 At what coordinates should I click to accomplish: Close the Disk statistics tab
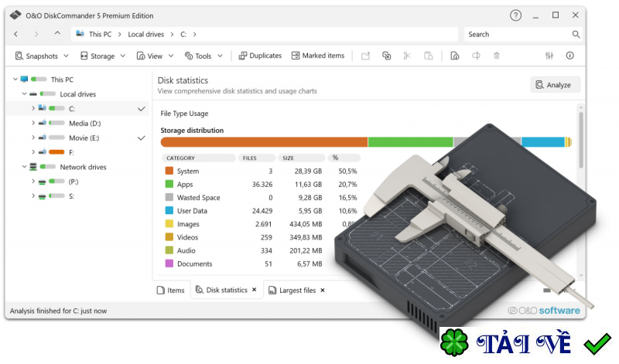pyautogui.click(x=255, y=290)
